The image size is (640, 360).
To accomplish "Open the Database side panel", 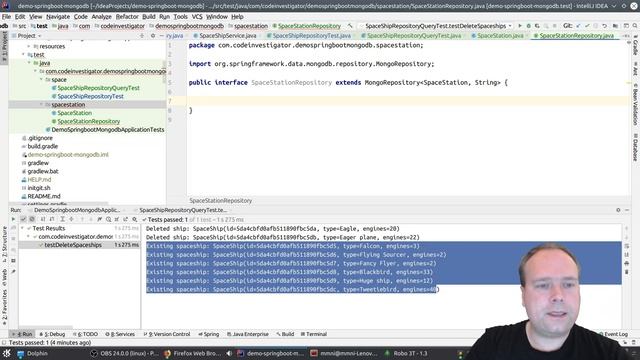I will pyautogui.click(x=636, y=147).
